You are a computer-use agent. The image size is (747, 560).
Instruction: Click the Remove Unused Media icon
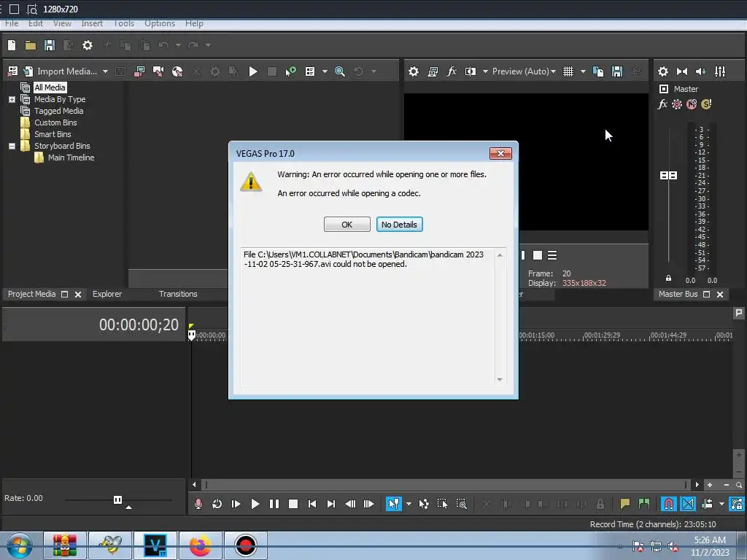tap(120, 71)
